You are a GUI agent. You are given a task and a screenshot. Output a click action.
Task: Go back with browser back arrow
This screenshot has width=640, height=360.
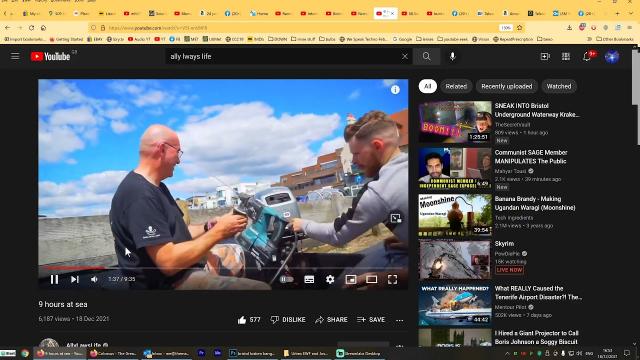click(x=8, y=28)
